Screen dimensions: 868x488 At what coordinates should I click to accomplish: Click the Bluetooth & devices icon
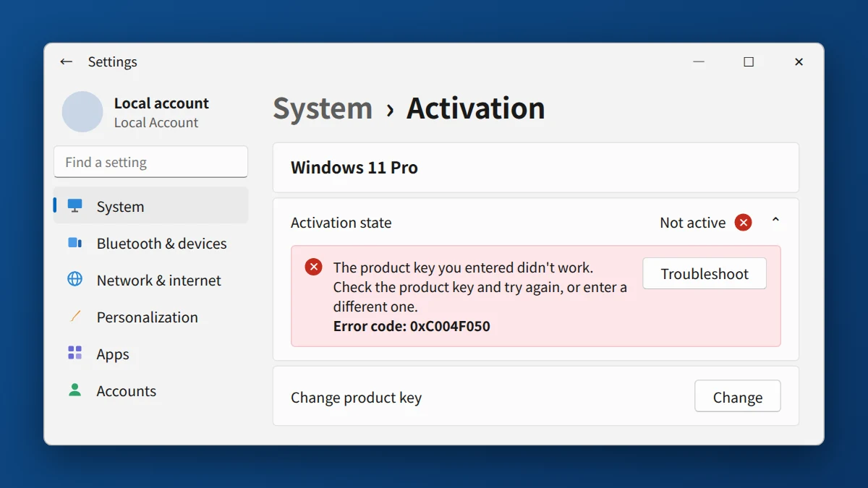click(x=75, y=243)
